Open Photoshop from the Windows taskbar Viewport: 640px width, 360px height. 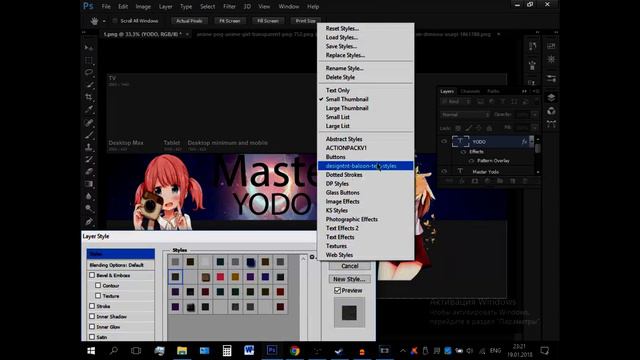coord(272,350)
